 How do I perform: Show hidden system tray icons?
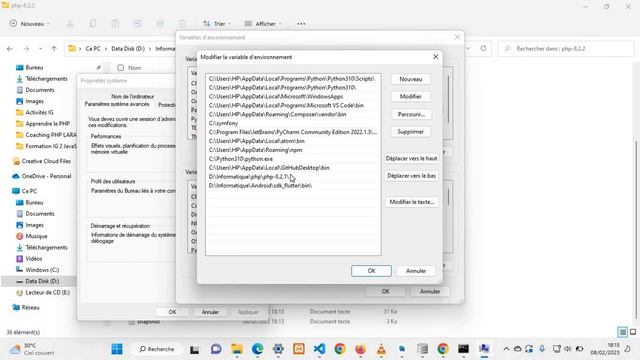tap(506, 349)
